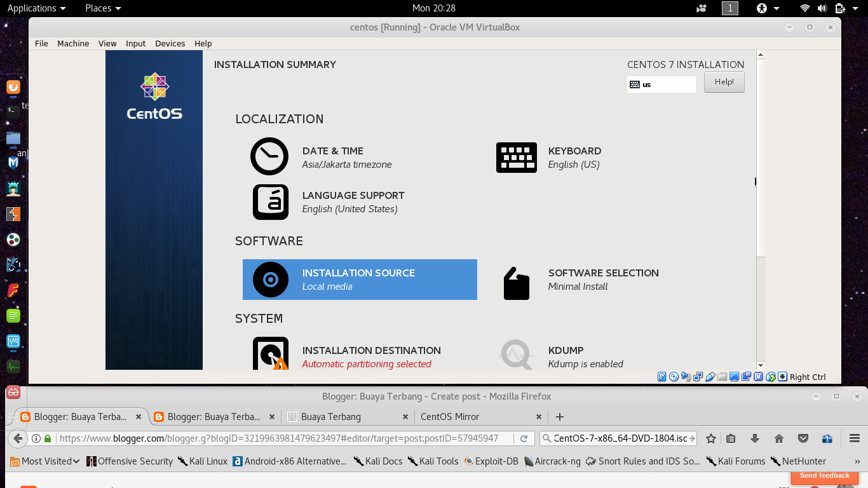Launch Firefox from the dock
868x488 pixels.
click(x=13, y=87)
